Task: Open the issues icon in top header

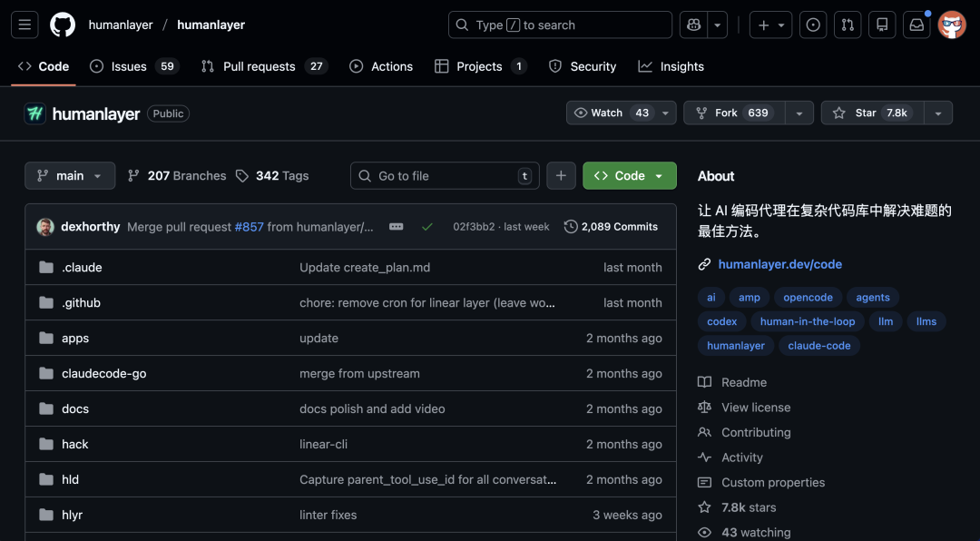Action: coord(812,25)
